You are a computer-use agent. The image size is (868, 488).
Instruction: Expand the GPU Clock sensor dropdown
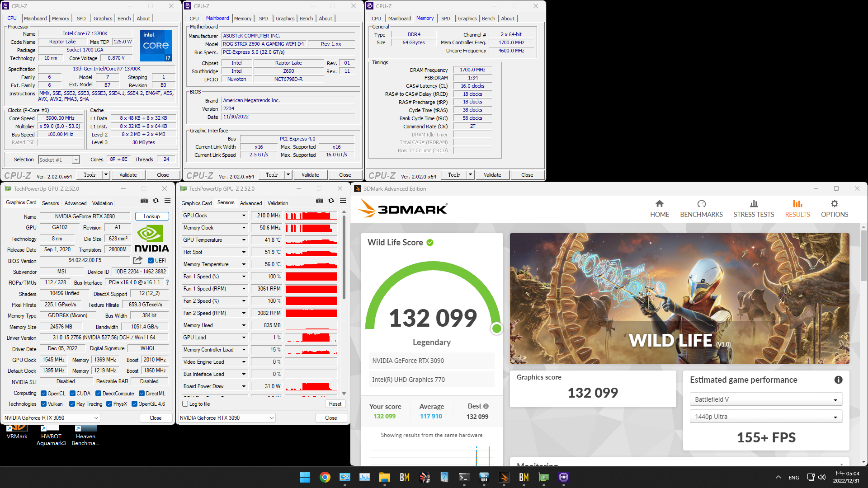244,216
